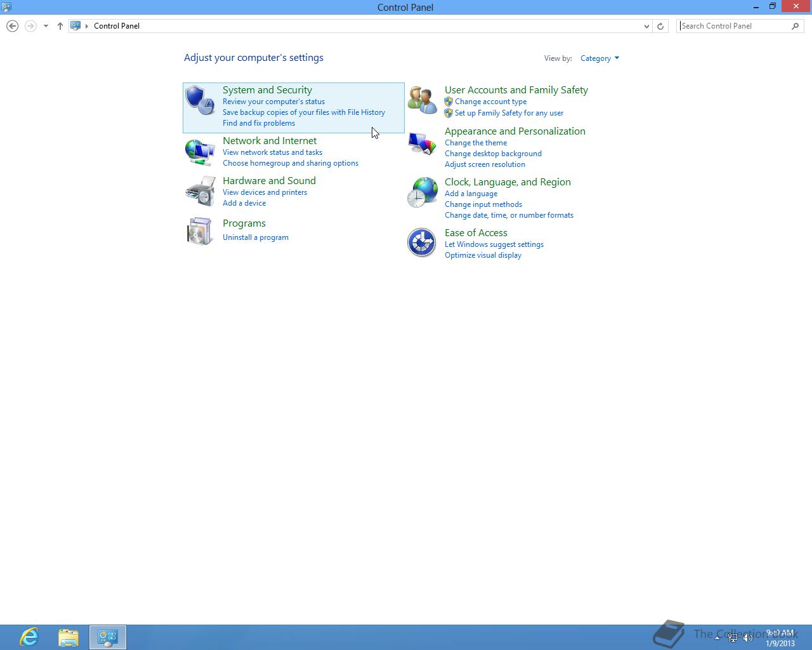
Task: Click Change date, time, or number formats
Action: [x=509, y=215]
